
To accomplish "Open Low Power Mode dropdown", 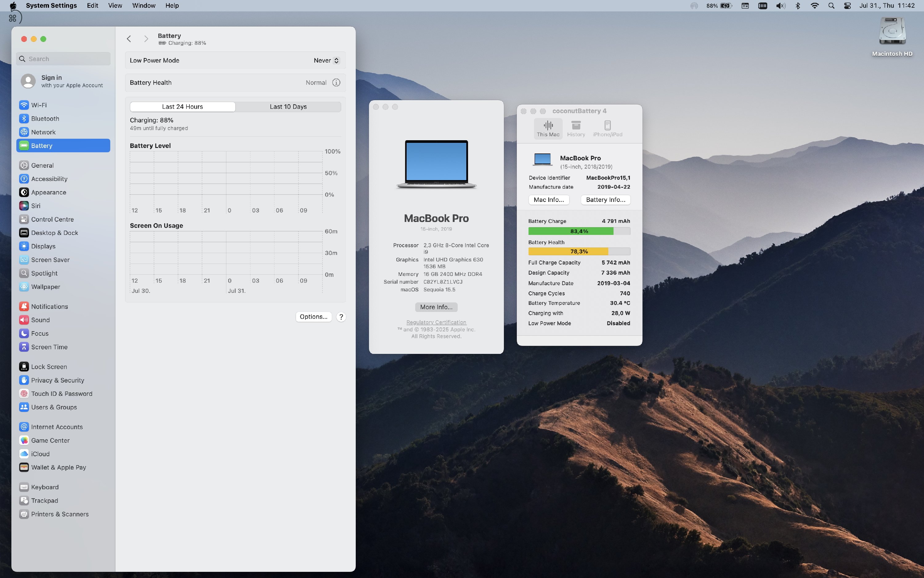I will coord(326,60).
